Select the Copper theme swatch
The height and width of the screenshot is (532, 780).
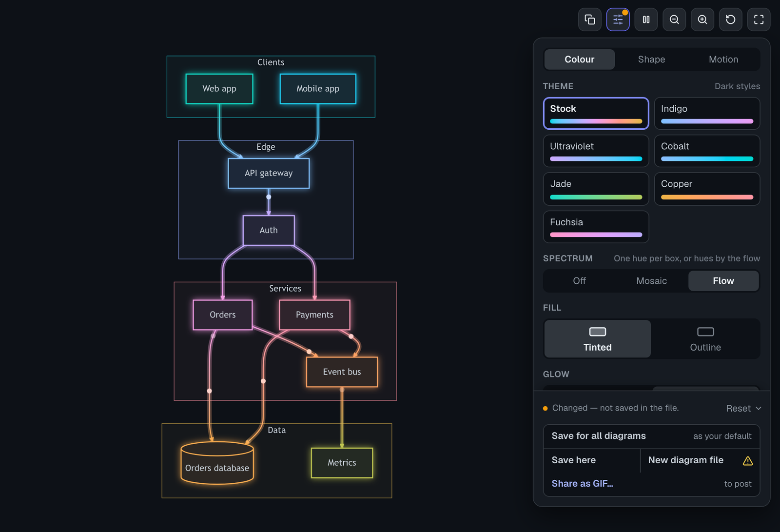pyautogui.click(x=707, y=189)
